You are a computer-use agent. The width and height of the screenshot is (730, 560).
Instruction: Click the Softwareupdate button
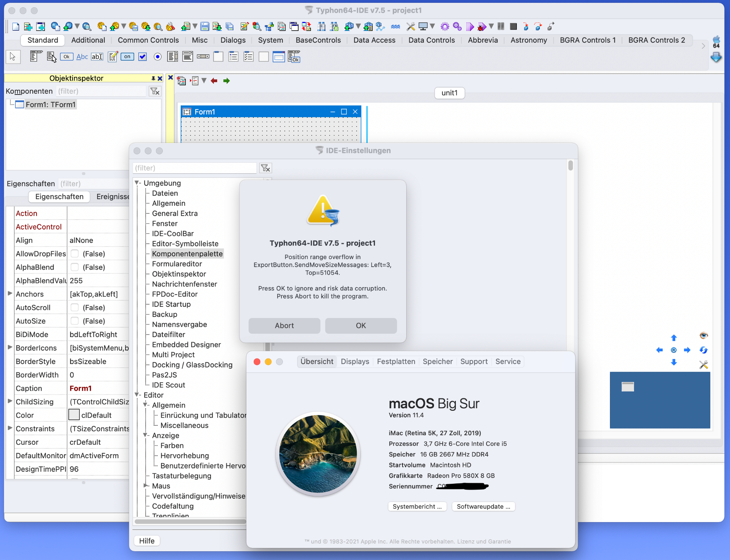pyautogui.click(x=483, y=506)
